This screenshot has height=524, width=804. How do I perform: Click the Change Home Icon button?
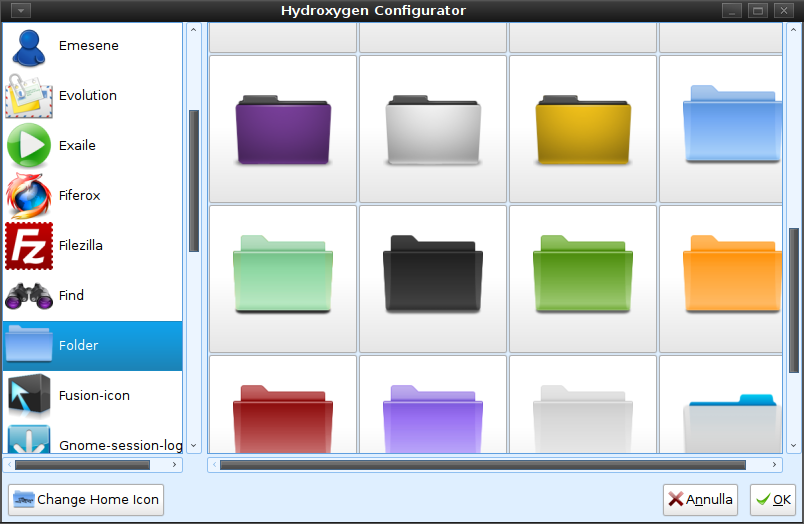(x=86, y=499)
